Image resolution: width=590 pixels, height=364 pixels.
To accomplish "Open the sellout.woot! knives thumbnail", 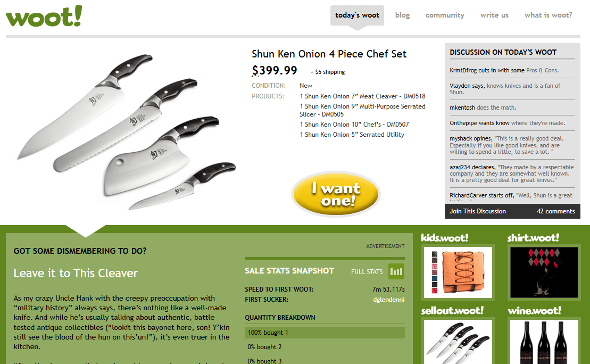I will tap(458, 342).
